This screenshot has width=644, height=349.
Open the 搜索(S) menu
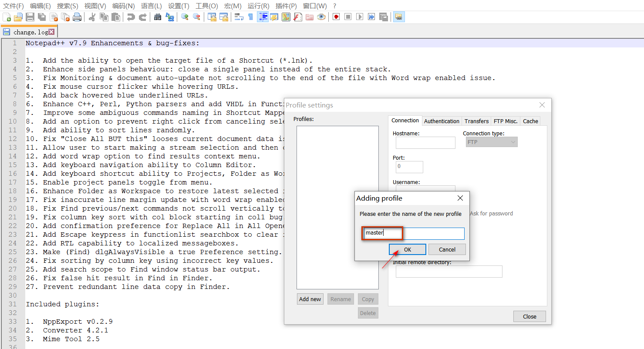67,6
